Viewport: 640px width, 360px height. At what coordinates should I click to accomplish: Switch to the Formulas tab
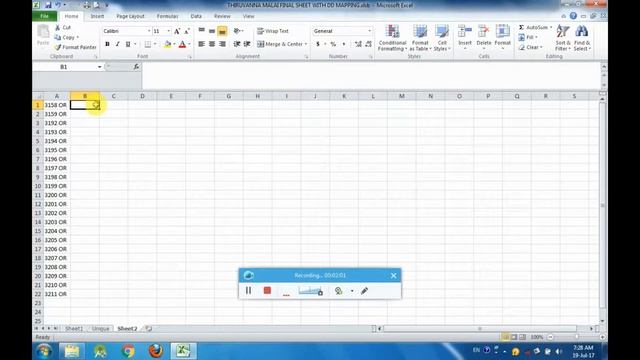click(x=167, y=16)
